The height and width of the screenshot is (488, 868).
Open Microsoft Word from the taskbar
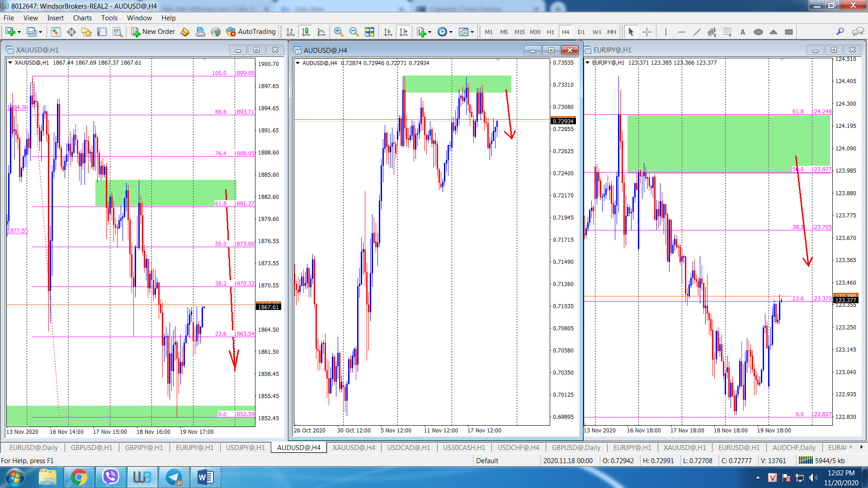coord(205,477)
